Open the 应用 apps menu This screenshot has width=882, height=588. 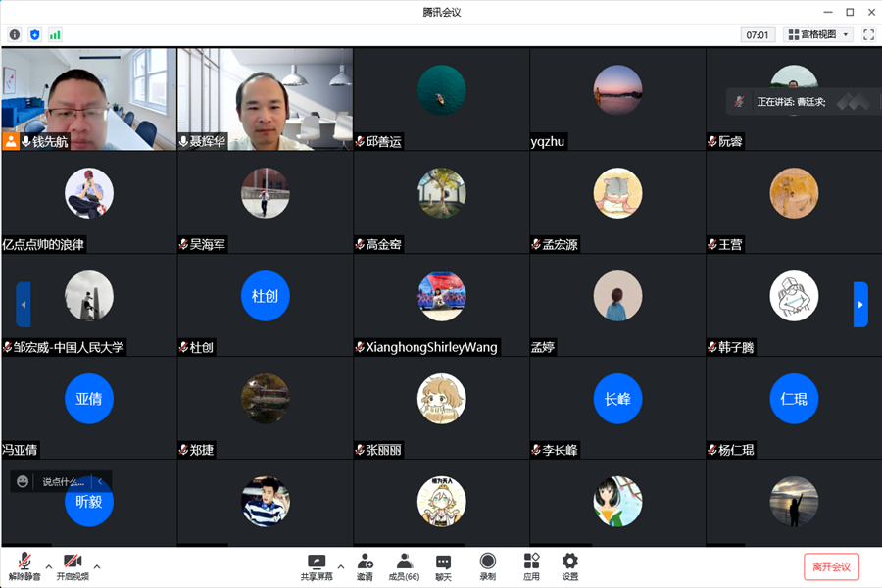pos(531,566)
